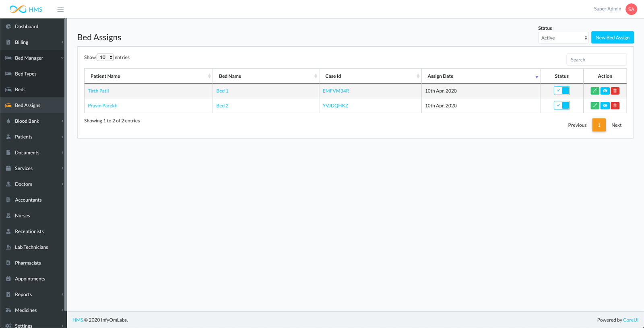Click the table Search input field
Viewport: 644px width, 328px height.
[596, 60]
